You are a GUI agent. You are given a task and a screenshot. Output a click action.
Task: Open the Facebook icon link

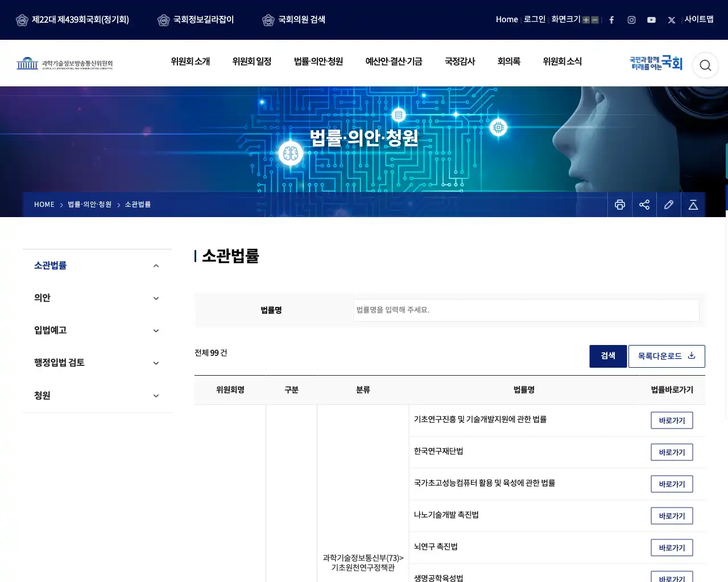click(x=611, y=20)
